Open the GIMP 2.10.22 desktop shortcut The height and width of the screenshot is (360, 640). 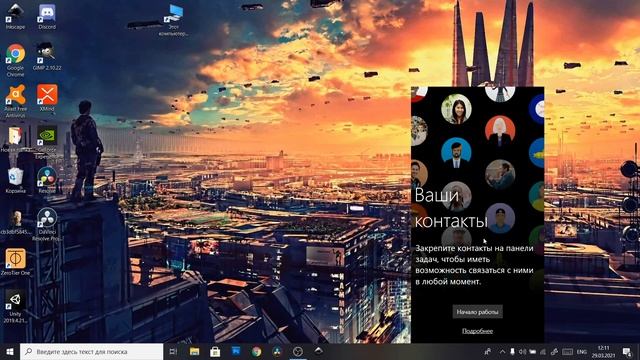coord(47,57)
